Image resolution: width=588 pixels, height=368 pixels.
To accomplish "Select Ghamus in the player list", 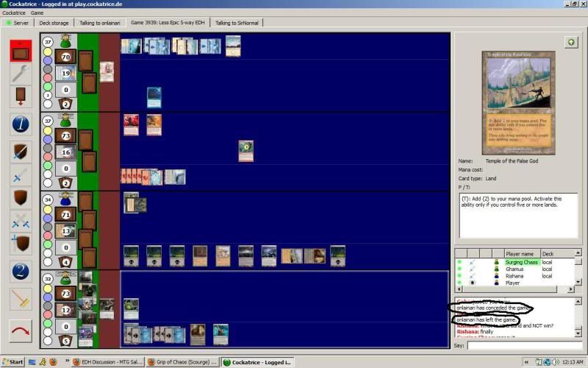I will (514, 269).
